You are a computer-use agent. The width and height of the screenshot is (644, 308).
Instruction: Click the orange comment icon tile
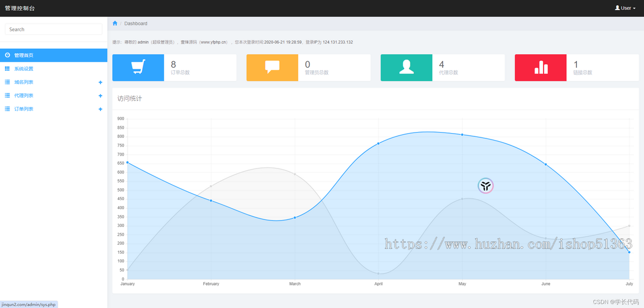click(x=273, y=68)
